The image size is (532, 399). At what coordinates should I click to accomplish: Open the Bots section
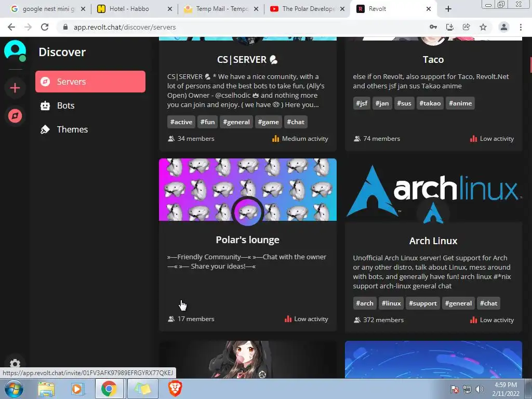point(90,105)
